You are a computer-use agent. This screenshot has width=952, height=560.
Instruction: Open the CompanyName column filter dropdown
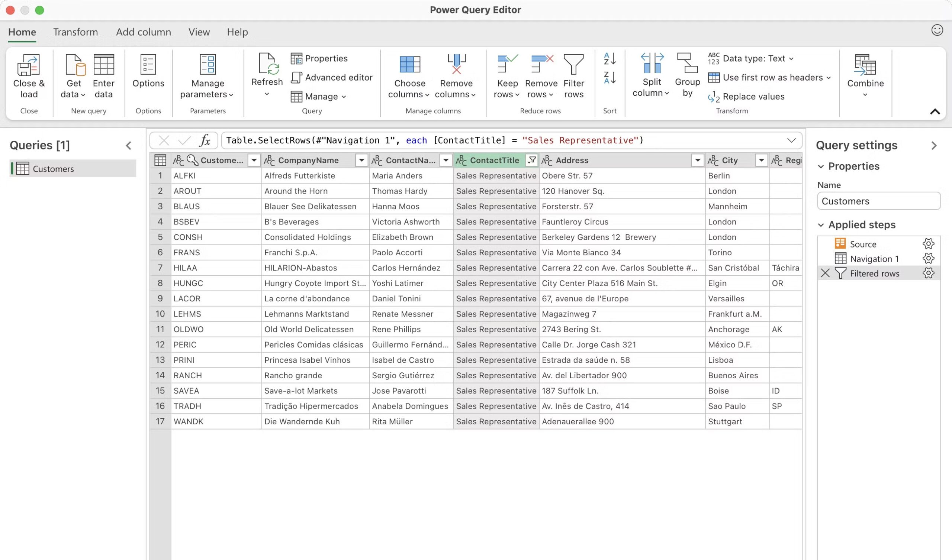(x=361, y=160)
